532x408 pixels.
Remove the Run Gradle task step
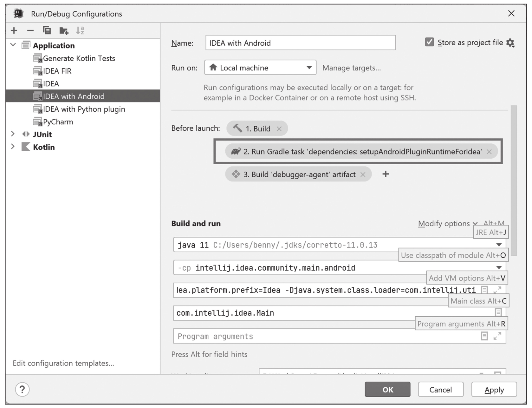[x=489, y=152]
